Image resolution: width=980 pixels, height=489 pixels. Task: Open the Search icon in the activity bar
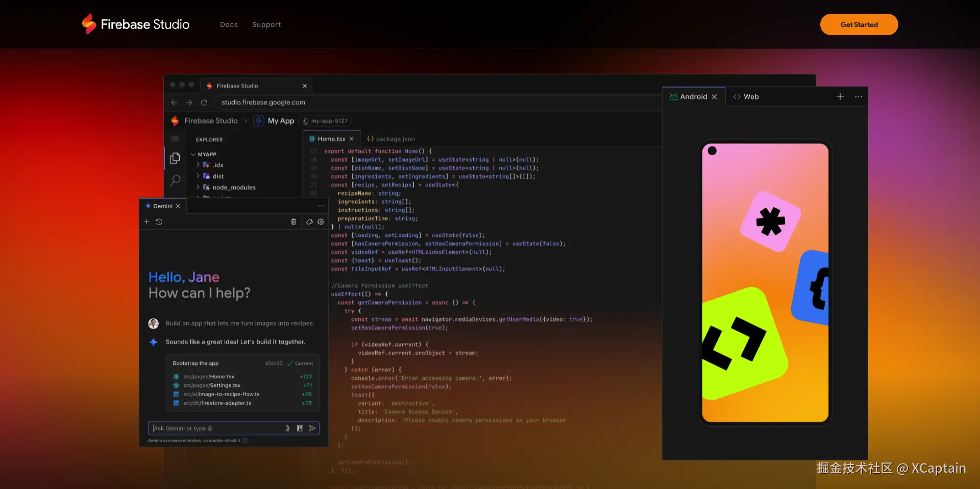[x=175, y=180]
